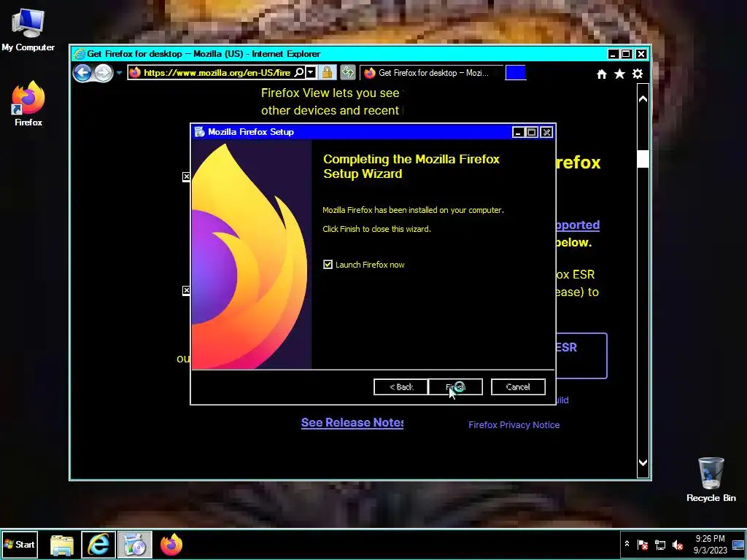Viewport: 747px width, 560px height.
Task: Click Cancel in Firefox Setup
Action: coord(518,386)
